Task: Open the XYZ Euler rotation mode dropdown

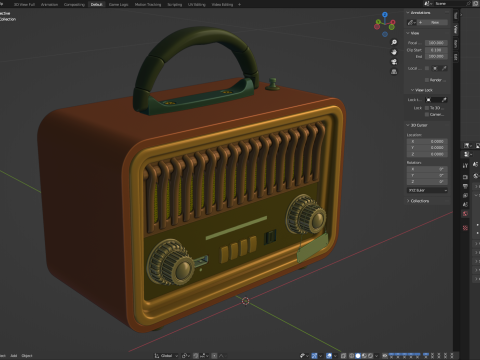Action: pos(427,190)
